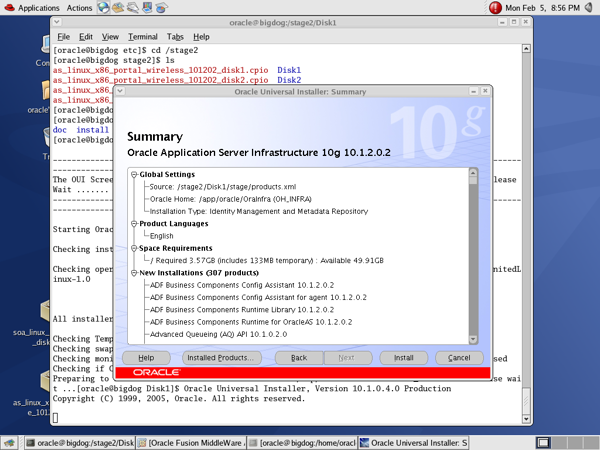This screenshot has height=450, width=600.
Task: Launch the spreadsheet chart panel icon
Action: (x=161, y=7)
